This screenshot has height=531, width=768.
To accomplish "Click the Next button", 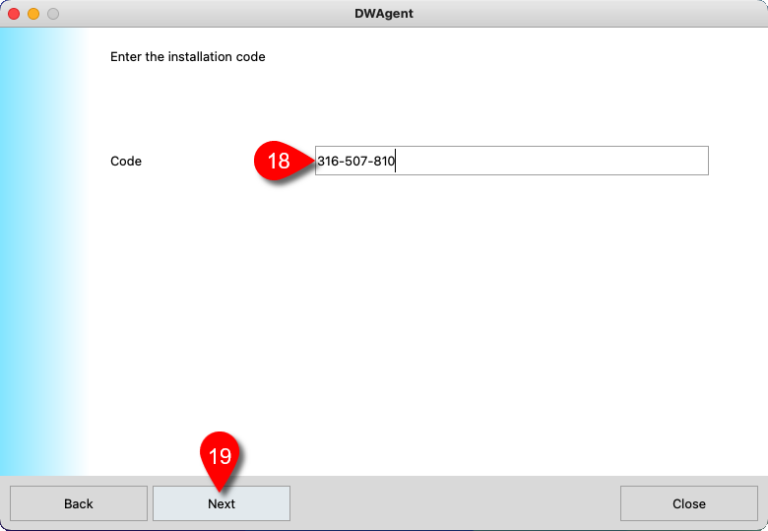I will click(x=221, y=503).
